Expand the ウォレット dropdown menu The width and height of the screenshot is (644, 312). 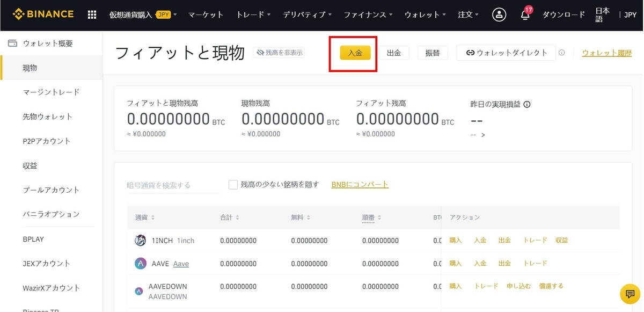[425, 14]
